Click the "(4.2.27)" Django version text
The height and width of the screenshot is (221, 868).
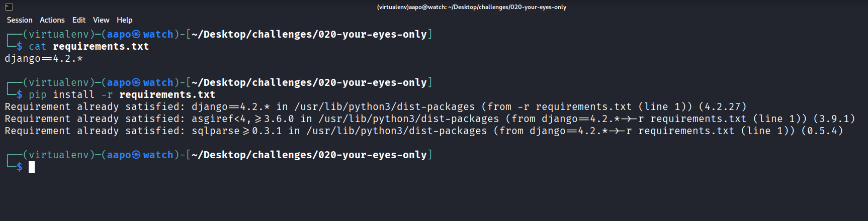pyautogui.click(x=723, y=107)
